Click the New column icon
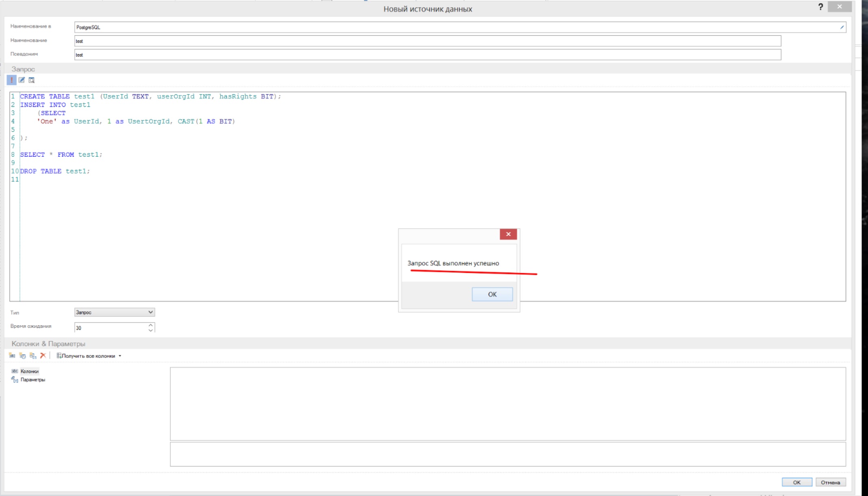The image size is (868, 496). pyautogui.click(x=12, y=355)
